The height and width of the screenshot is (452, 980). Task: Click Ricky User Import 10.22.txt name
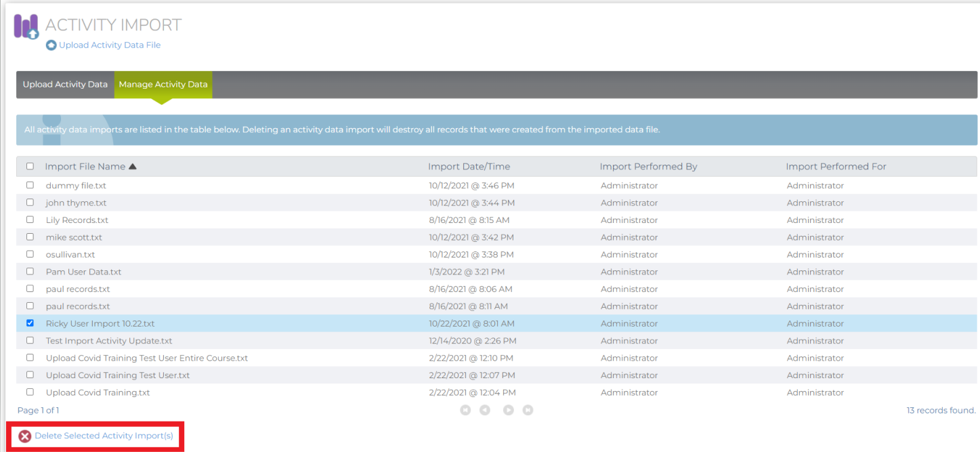click(x=100, y=324)
